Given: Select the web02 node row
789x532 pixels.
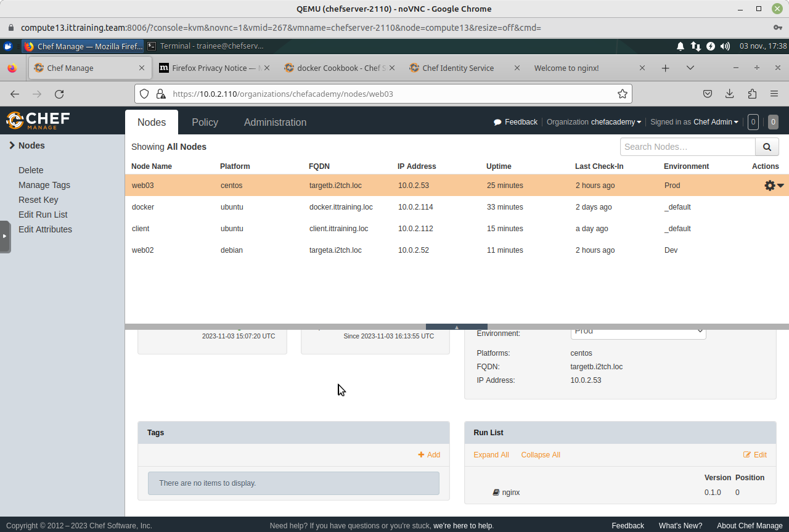Looking at the screenshot, I should (457, 250).
